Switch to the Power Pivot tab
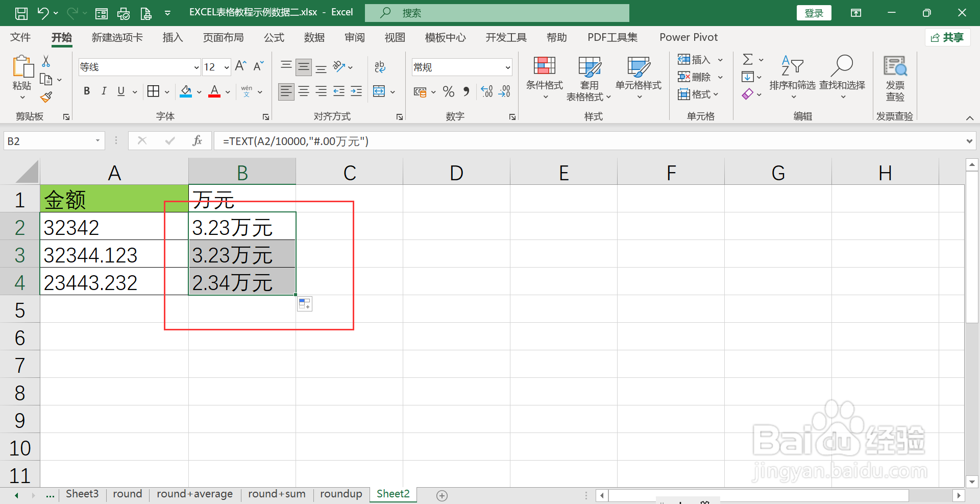Viewport: 980px width, 504px height. [689, 37]
